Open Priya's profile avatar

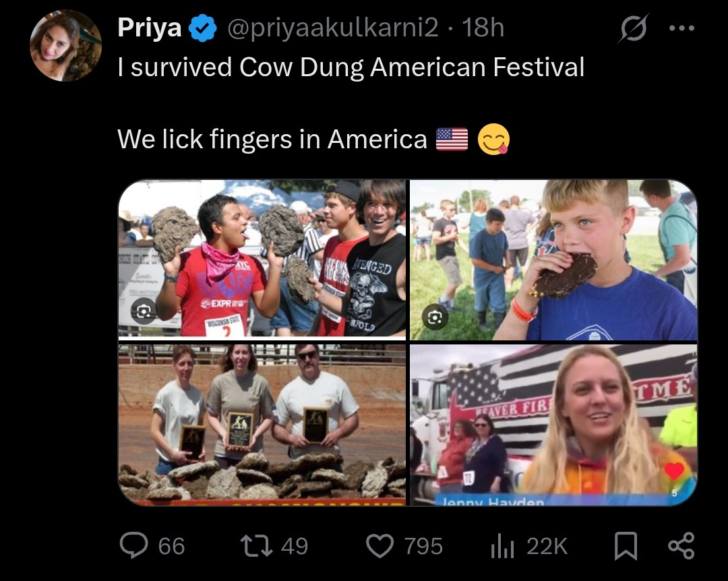65,46
